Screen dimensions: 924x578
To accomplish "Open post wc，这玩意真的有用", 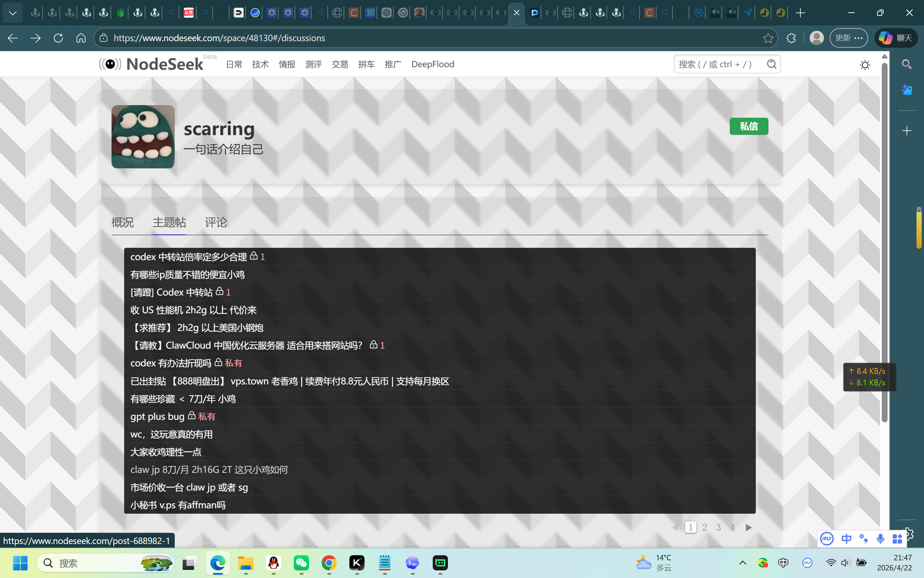I will tap(171, 434).
